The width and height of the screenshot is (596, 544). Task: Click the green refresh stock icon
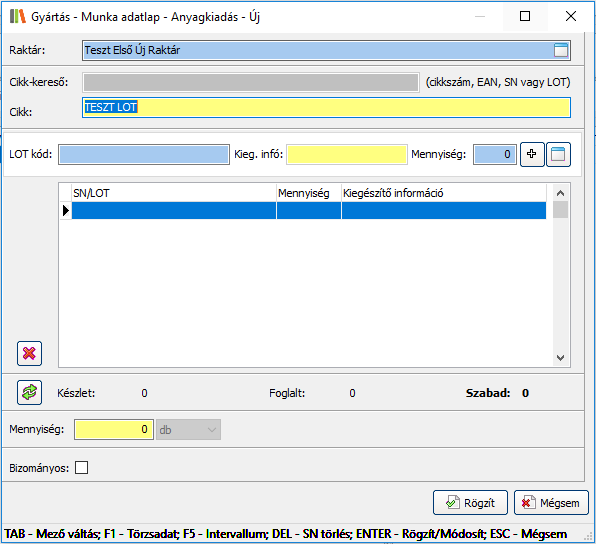(x=29, y=392)
